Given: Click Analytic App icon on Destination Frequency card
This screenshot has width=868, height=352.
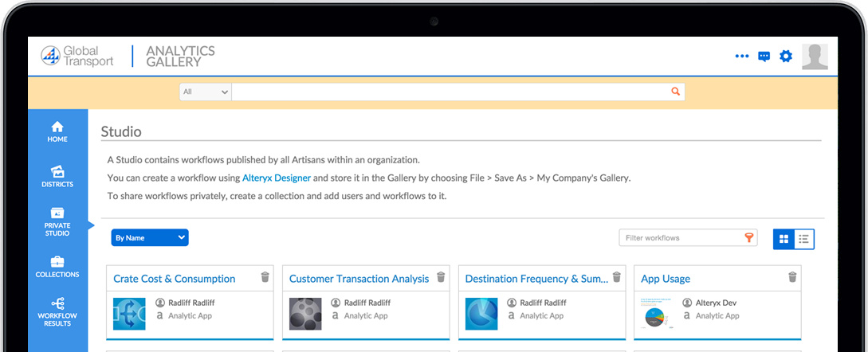Looking at the screenshot, I should click(512, 315).
